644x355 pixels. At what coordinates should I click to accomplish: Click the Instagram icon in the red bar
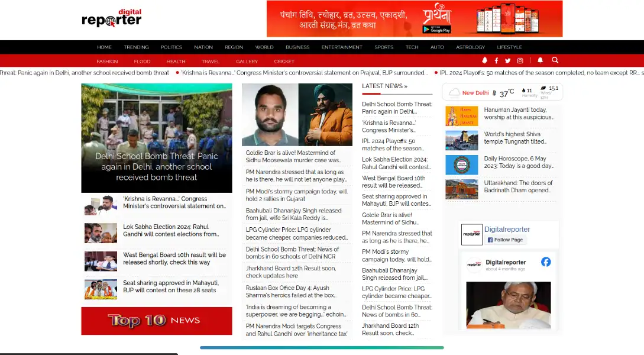pos(520,60)
